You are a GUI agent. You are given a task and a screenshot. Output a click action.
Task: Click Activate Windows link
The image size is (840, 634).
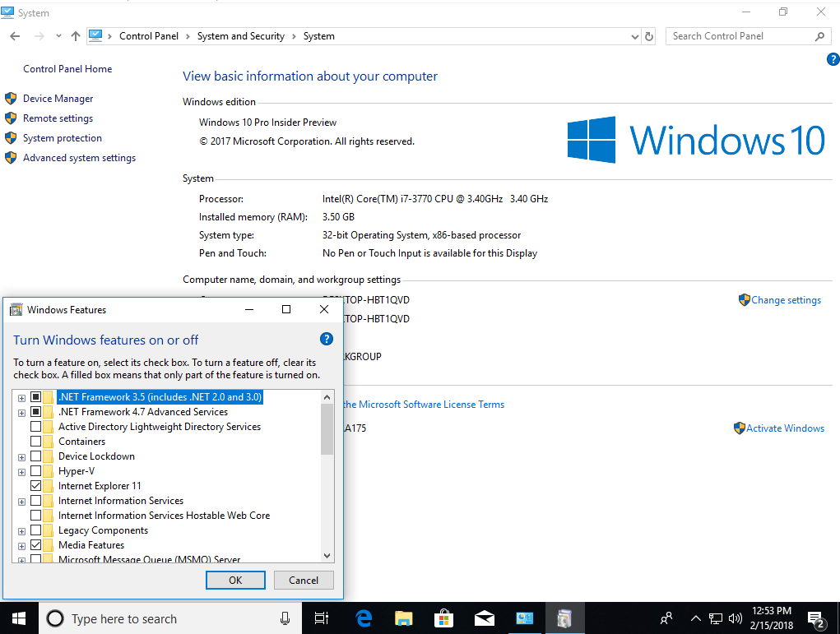(786, 428)
